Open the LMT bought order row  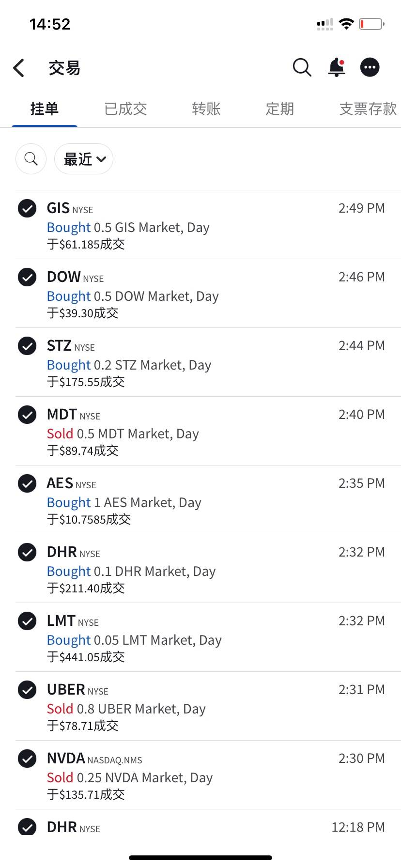click(208, 637)
